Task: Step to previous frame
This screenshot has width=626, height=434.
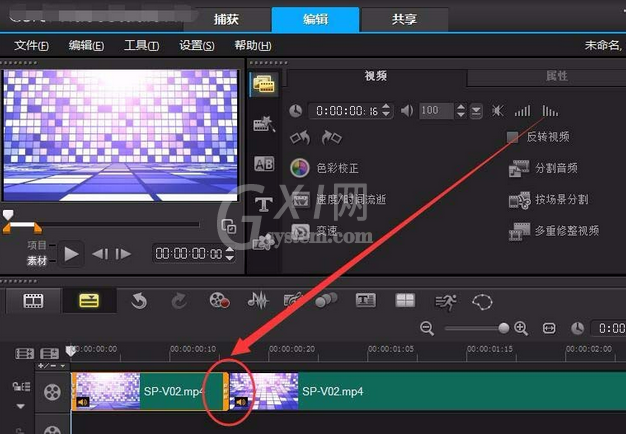Action: click(100, 254)
